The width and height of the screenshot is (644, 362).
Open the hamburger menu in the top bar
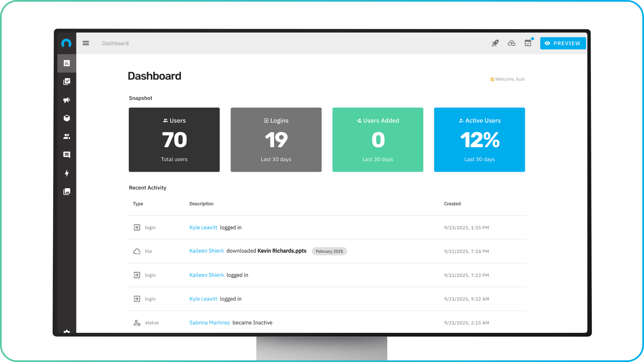[x=86, y=43]
